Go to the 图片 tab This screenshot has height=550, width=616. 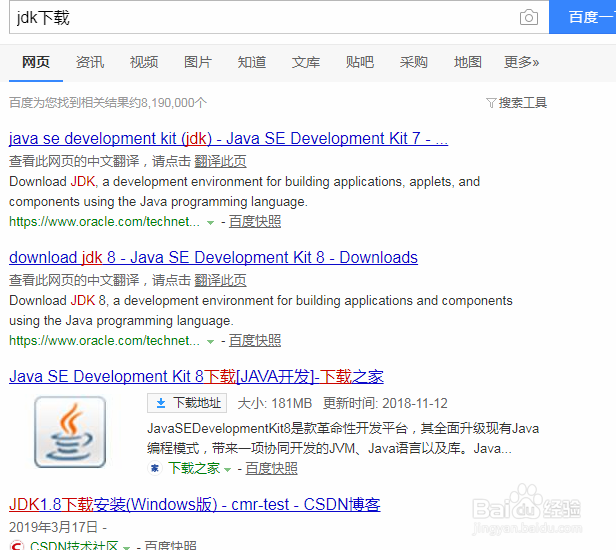tap(198, 62)
